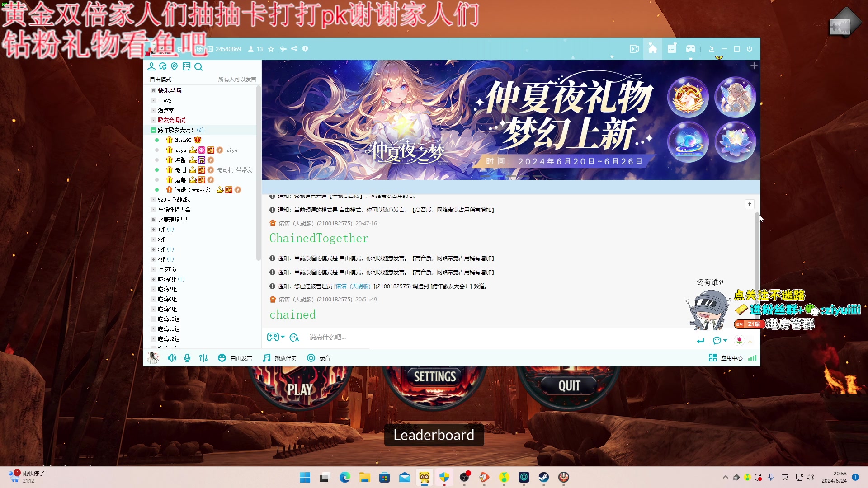Click QUIT in the game menu

[x=569, y=386]
